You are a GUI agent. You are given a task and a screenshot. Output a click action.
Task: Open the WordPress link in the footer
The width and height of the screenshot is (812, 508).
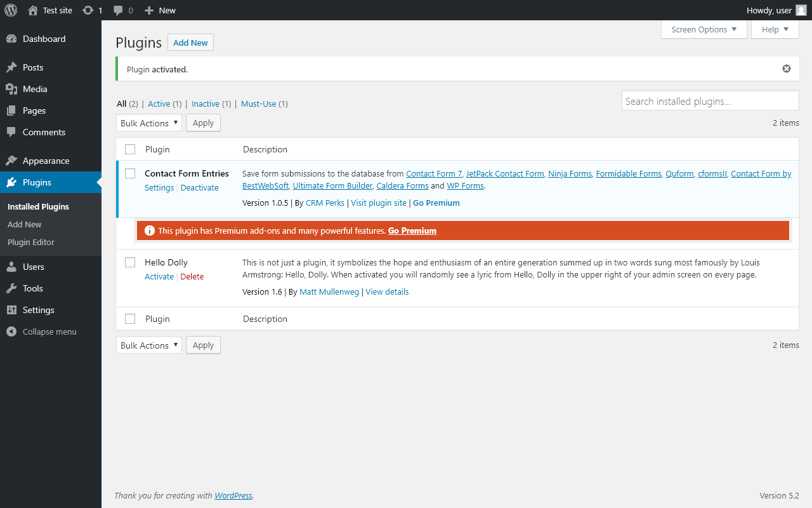233,495
